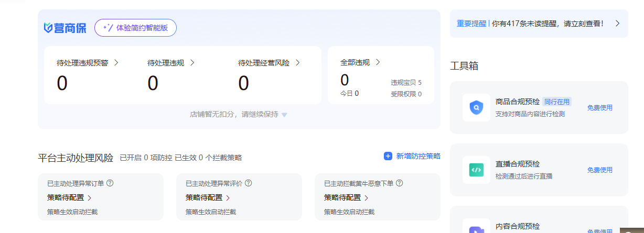Click the 待处理违规 count link

pos(153,83)
